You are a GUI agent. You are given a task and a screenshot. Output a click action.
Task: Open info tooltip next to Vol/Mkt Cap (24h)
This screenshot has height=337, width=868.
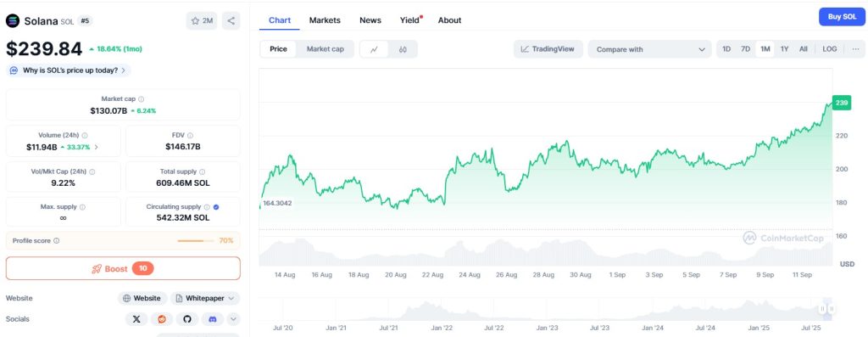tap(92, 171)
